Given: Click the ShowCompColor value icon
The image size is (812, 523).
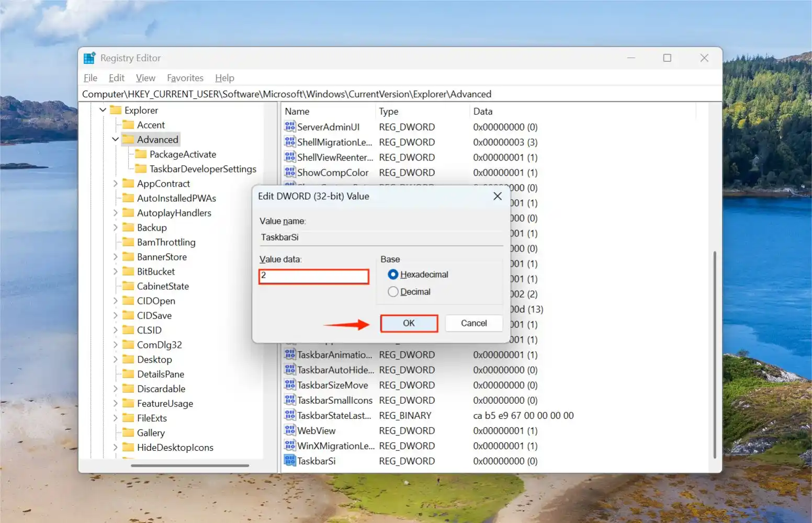Looking at the screenshot, I should pyautogui.click(x=290, y=172).
